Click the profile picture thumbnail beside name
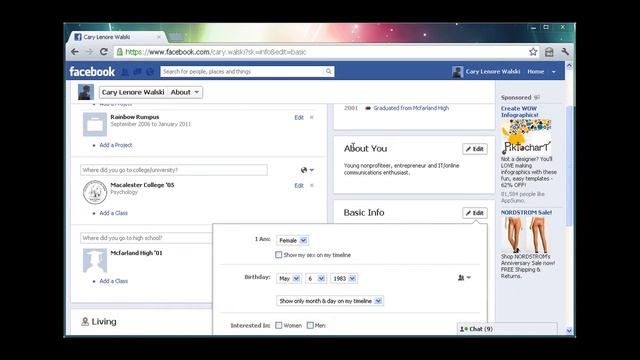The width and height of the screenshot is (640, 360). [x=86, y=92]
